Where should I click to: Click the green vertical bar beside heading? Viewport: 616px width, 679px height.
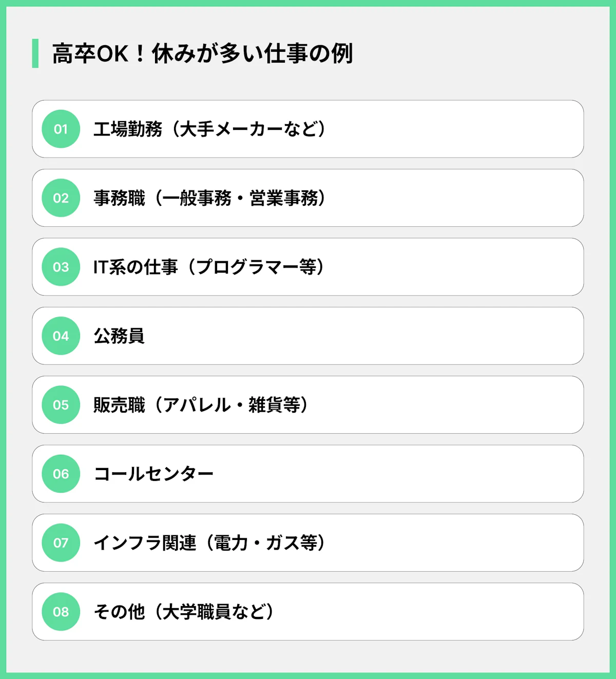click(35, 53)
